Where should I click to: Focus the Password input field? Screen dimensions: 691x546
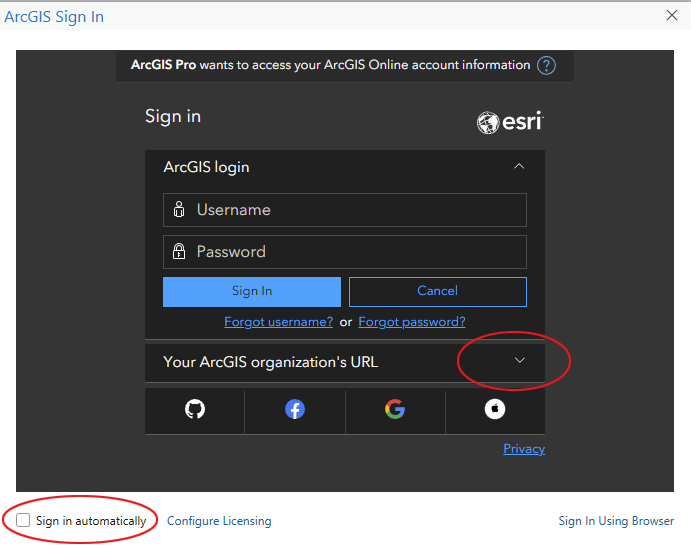pos(345,252)
